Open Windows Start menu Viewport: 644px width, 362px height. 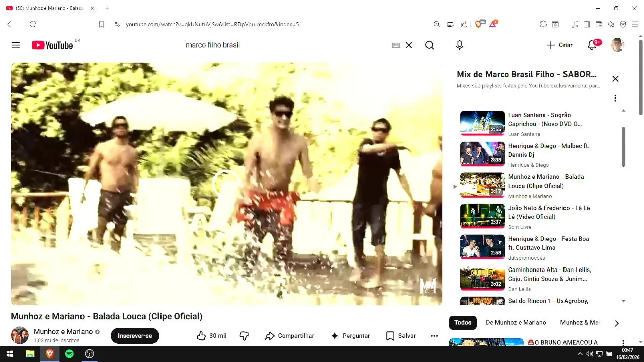(10, 354)
